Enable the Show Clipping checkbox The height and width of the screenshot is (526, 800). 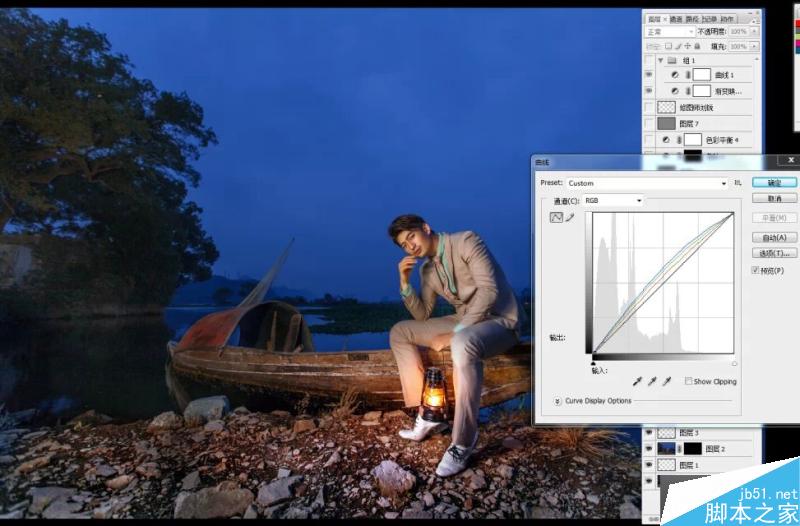pyautogui.click(x=689, y=381)
